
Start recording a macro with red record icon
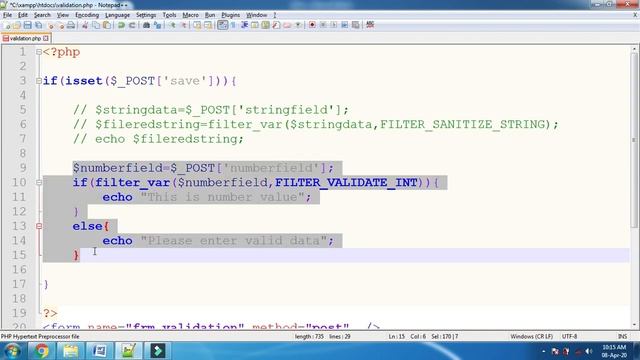(x=312, y=25)
